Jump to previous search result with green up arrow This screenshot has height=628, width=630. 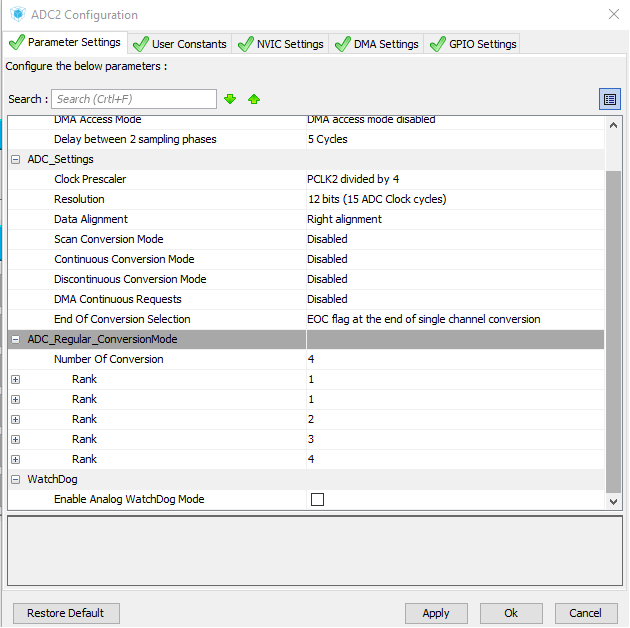pos(254,99)
